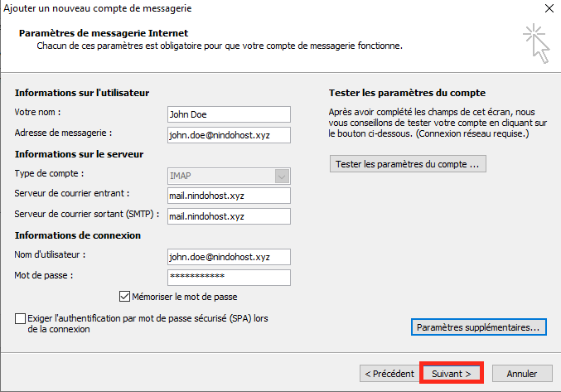Image resolution: width=561 pixels, height=392 pixels.
Task: Go back with the Précédent button
Action: coord(389,374)
